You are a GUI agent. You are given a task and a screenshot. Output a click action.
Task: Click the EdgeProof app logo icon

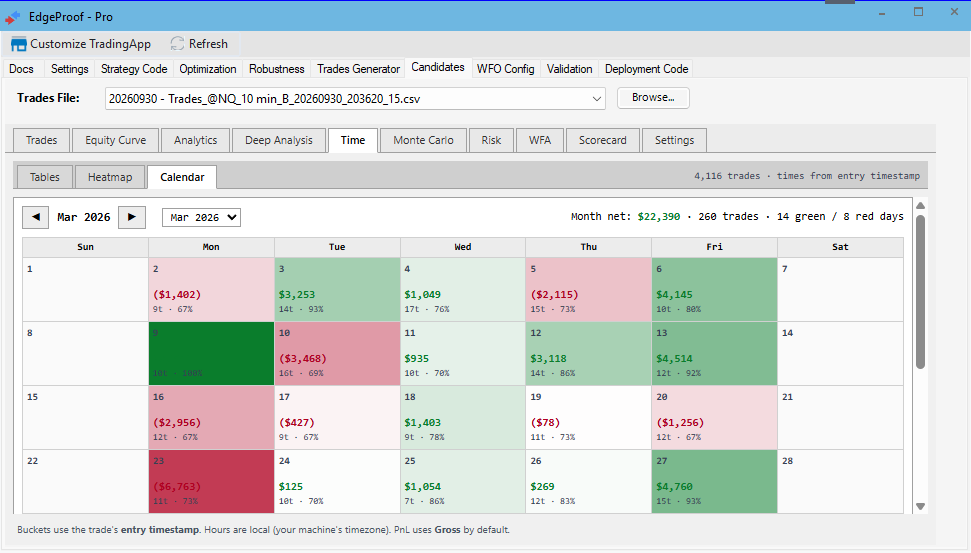point(13,17)
